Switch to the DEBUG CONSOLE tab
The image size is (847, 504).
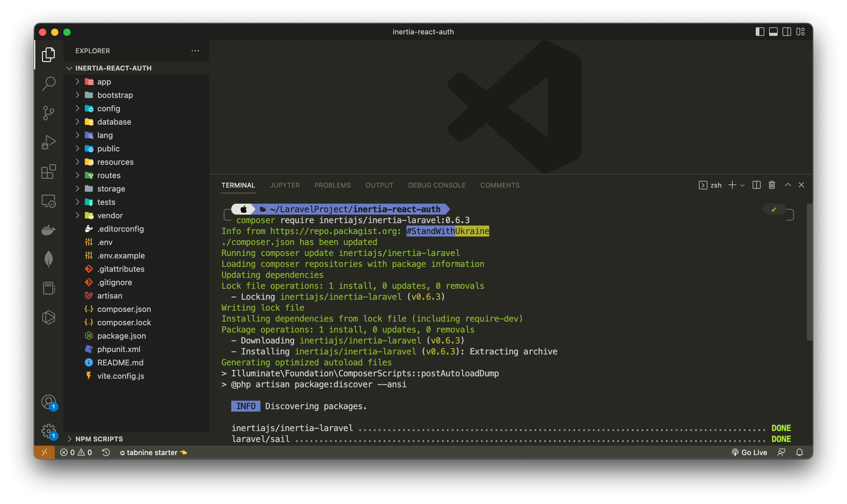[436, 185]
